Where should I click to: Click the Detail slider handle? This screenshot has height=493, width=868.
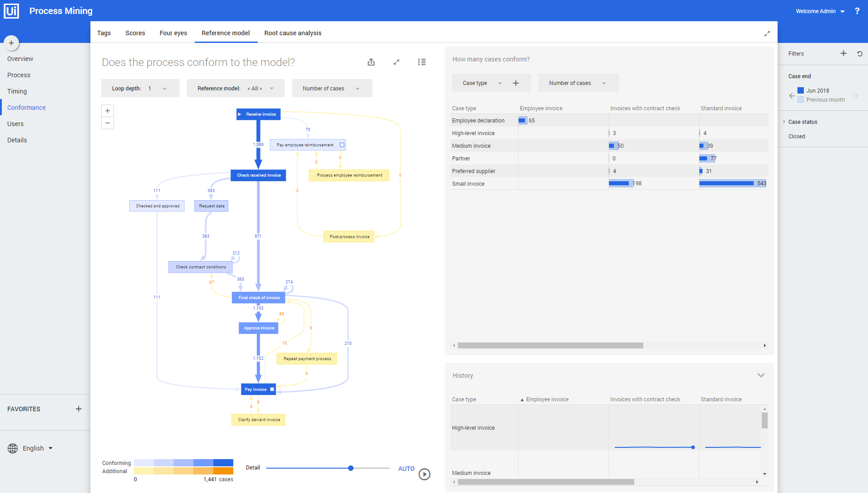point(351,468)
